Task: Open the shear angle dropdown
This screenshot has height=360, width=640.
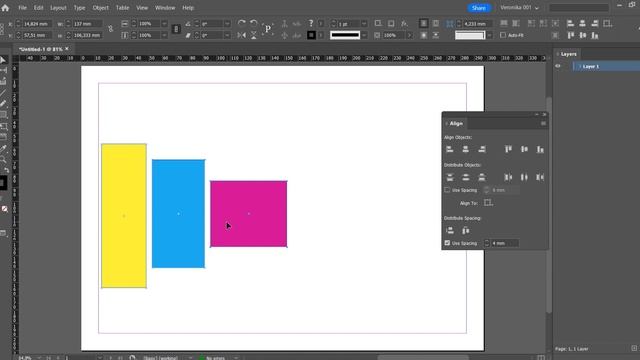Action: tap(227, 36)
